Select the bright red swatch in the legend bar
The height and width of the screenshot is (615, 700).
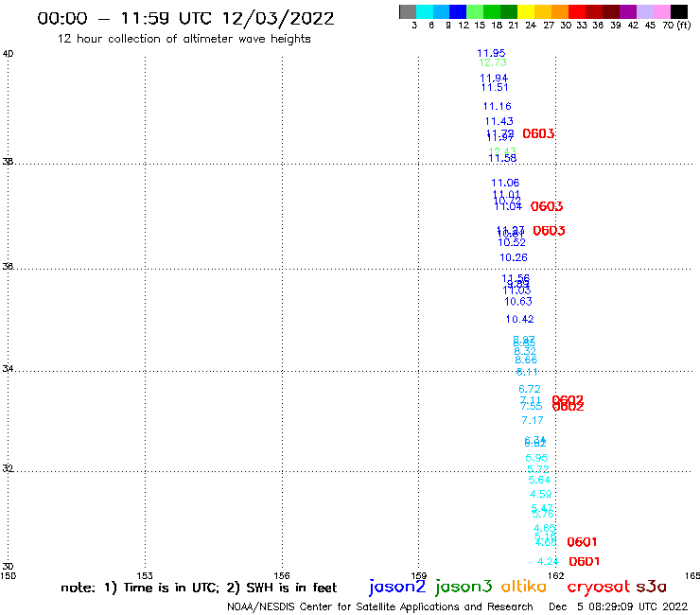pos(576,11)
